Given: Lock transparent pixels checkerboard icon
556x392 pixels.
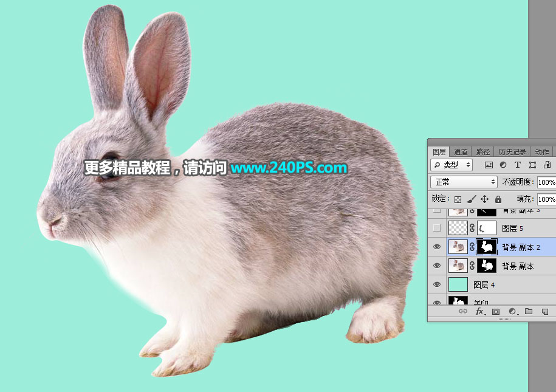Looking at the screenshot, I should pos(458,199).
